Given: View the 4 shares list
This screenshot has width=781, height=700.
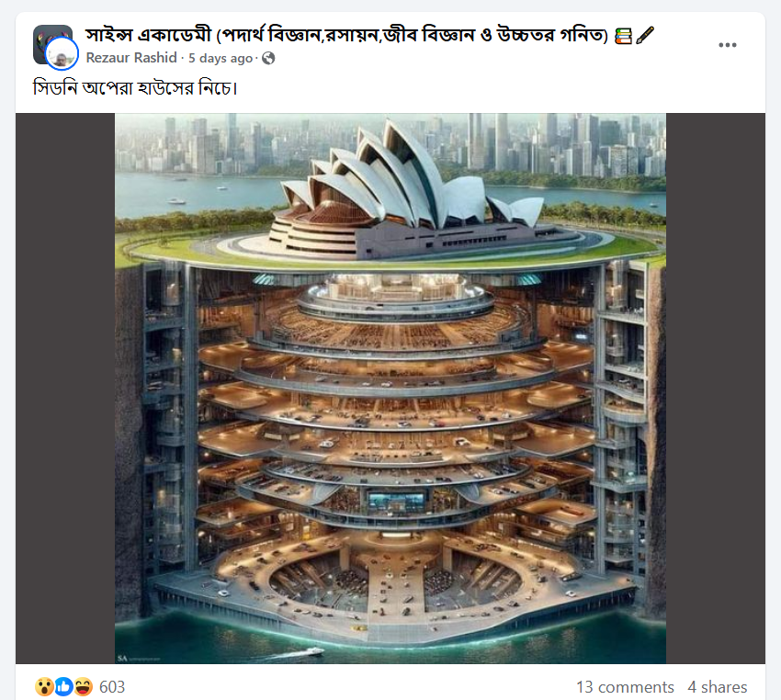Looking at the screenshot, I should pyautogui.click(x=718, y=687).
